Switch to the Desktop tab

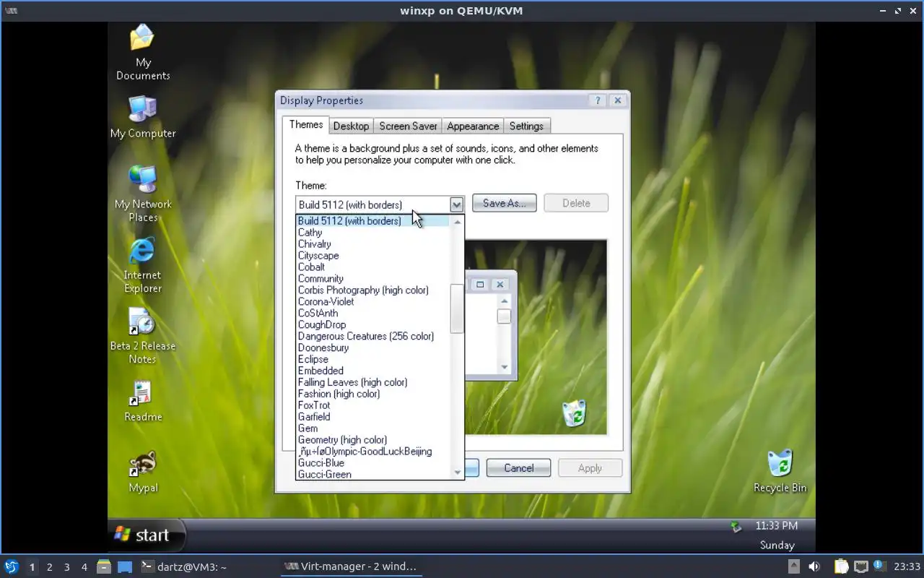pyautogui.click(x=351, y=126)
